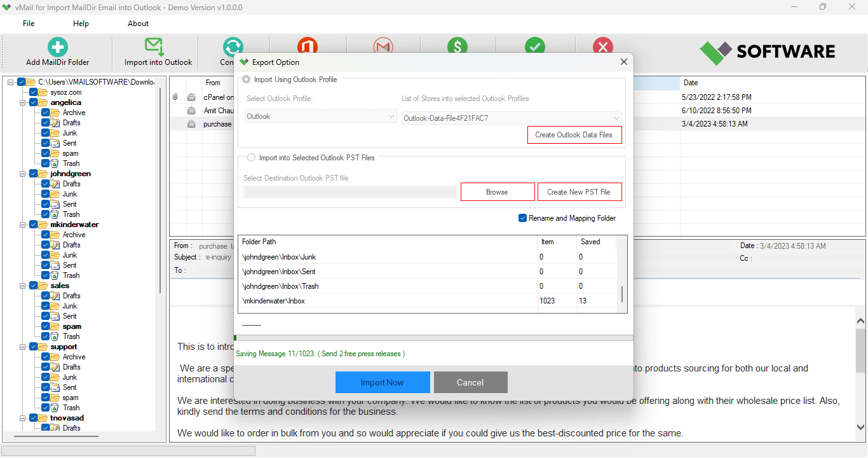
Task: Collapse the support tree node
Action: coord(23,347)
